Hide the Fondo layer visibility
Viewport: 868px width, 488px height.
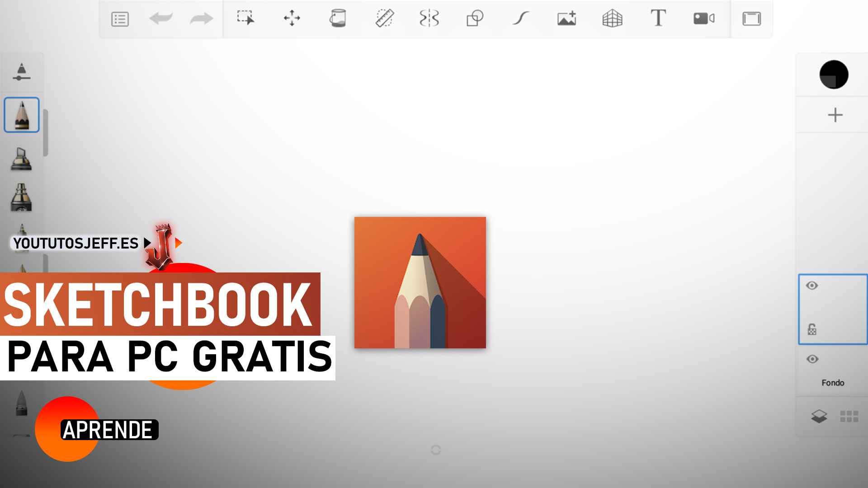812,359
